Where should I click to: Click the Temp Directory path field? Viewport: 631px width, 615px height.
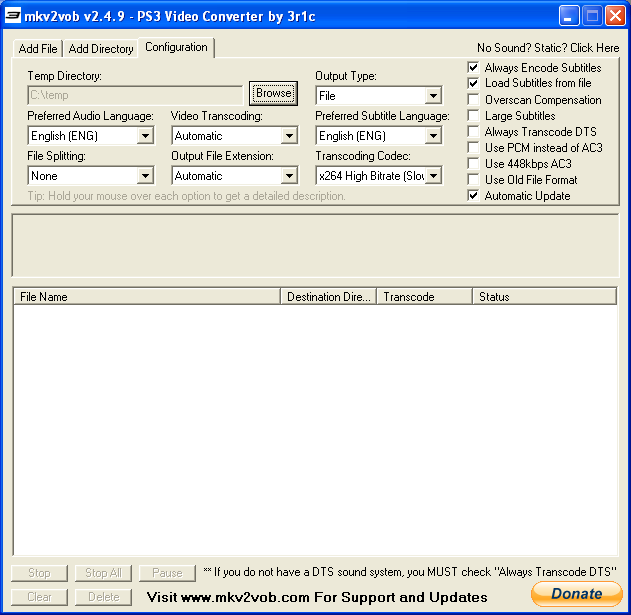tap(135, 96)
